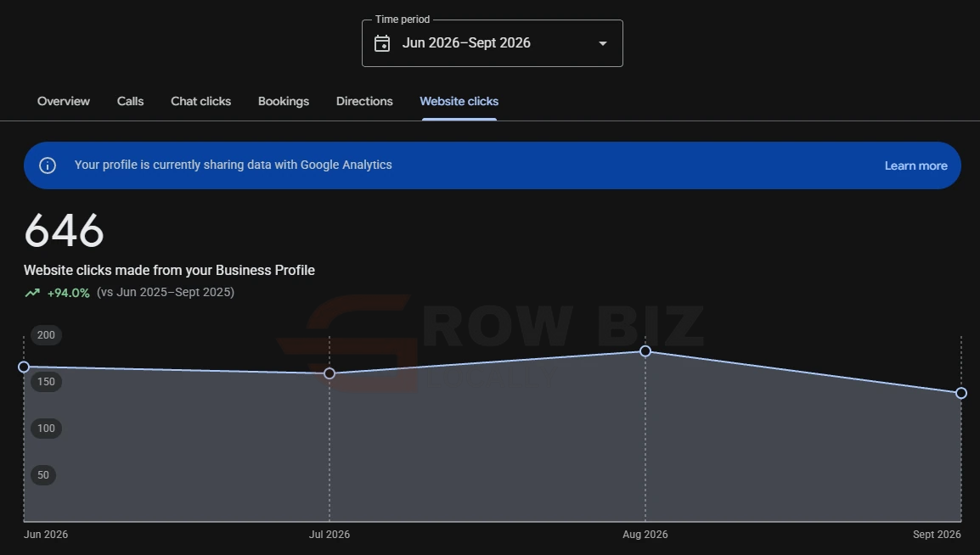Click the Website clicks made from Business Profile heading
The width and height of the screenshot is (980, 555).
point(169,271)
